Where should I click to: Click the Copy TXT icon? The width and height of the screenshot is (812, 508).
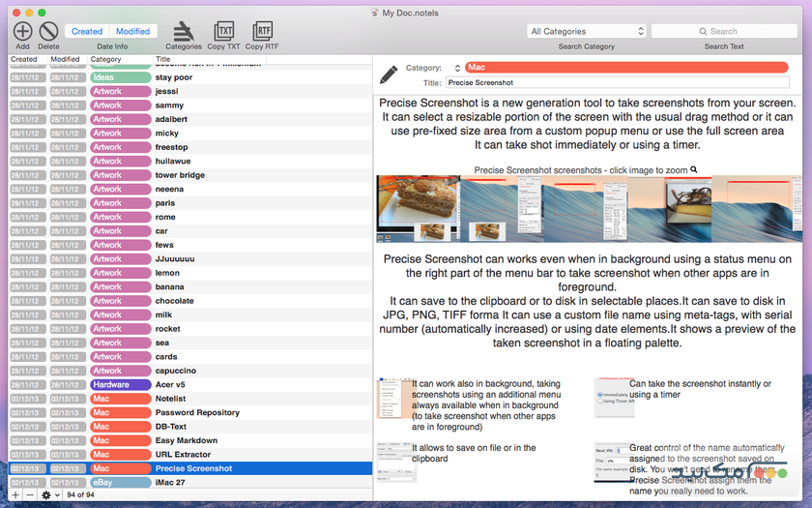pyautogui.click(x=223, y=31)
